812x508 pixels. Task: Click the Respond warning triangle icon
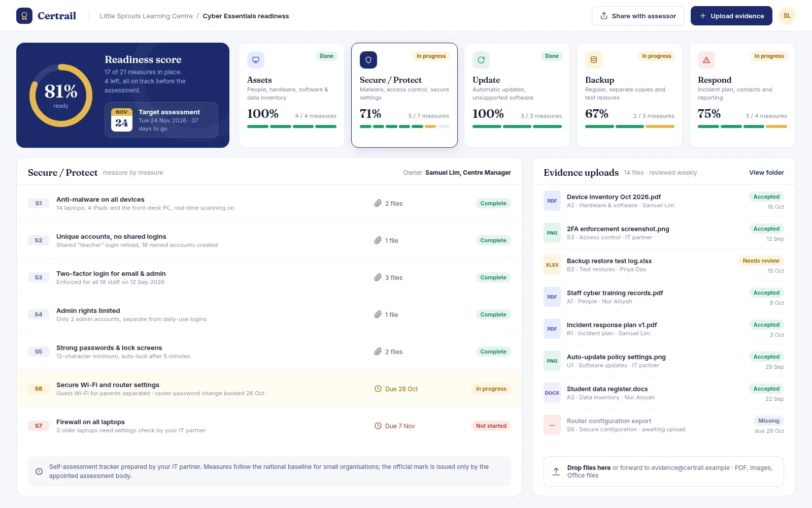click(x=706, y=60)
